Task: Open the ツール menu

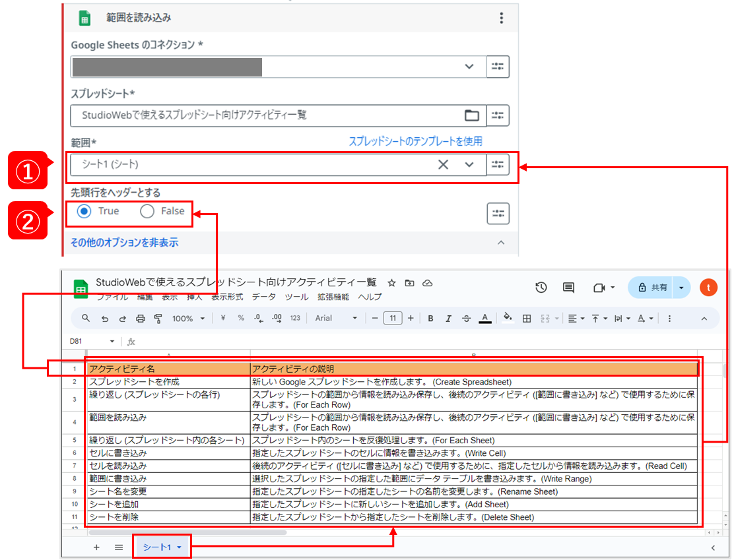Action: coord(296,297)
